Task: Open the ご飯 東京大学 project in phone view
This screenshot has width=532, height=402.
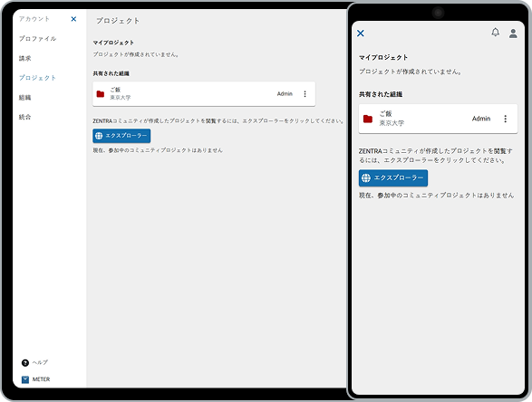Action: [x=438, y=119]
